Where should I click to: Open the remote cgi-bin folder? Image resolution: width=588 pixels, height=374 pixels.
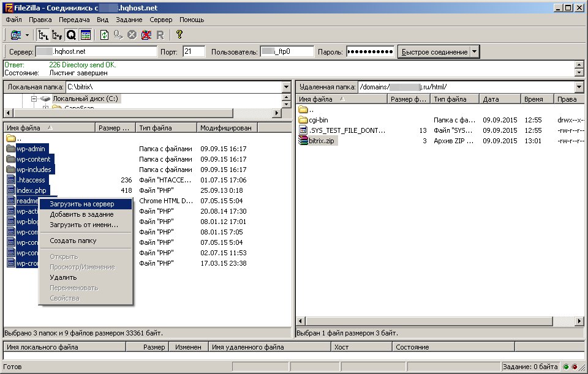(x=318, y=120)
